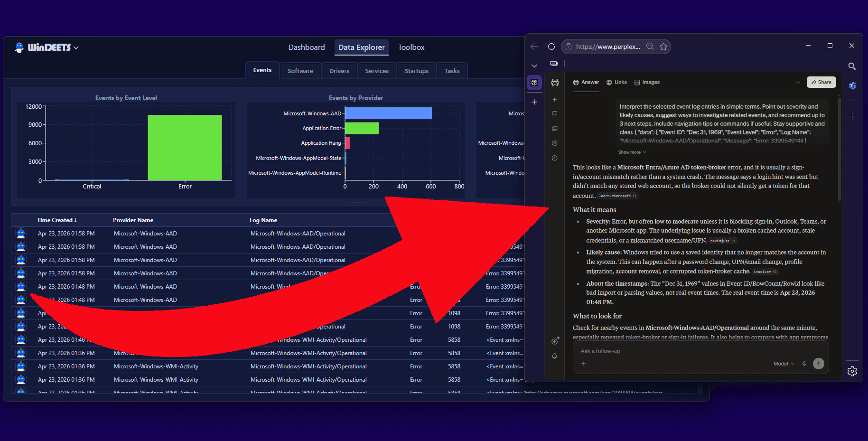Switch to the Dashboard tab in WinDEETS
The height and width of the screenshot is (441, 868).
click(x=307, y=47)
